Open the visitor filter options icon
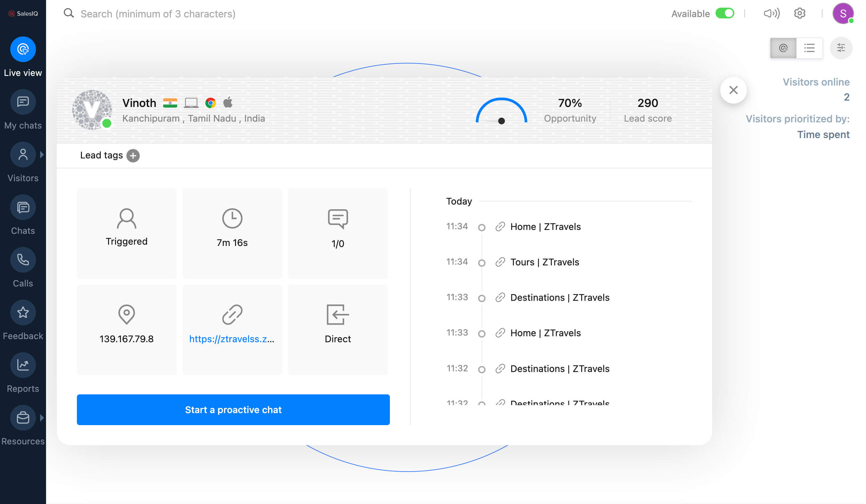The image size is (866, 504). click(x=841, y=48)
